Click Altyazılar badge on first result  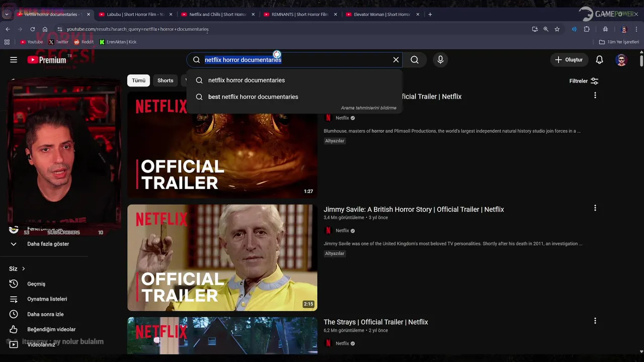pyautogui.click(x=335, y=141)
